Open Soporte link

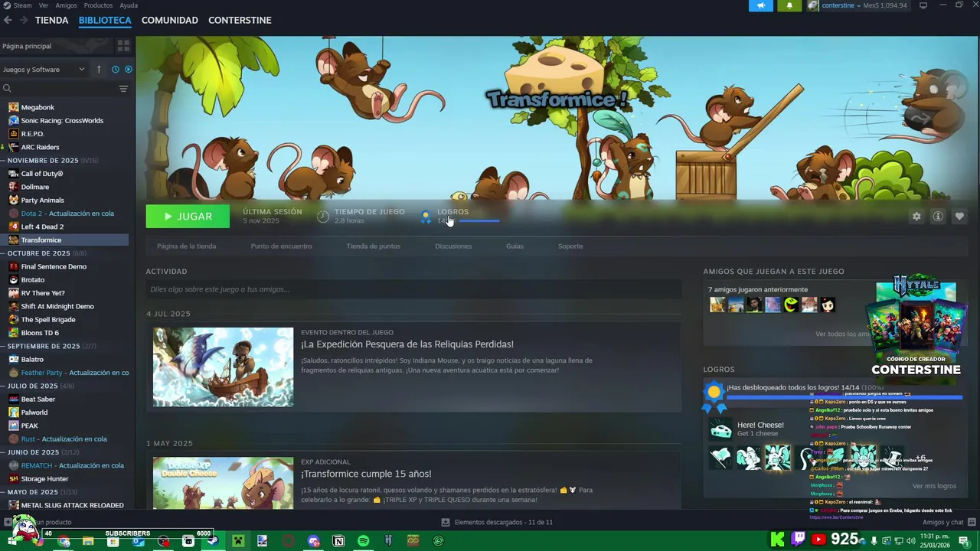(570, 246)
